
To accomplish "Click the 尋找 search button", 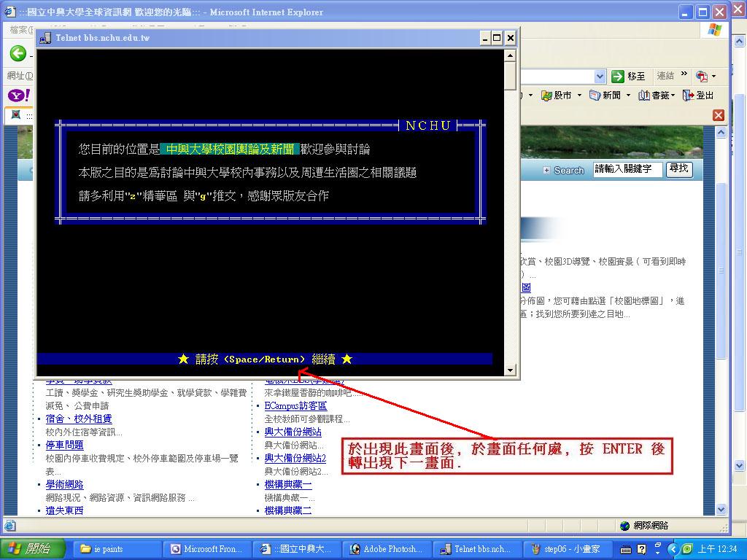I will tap(679, 168).
